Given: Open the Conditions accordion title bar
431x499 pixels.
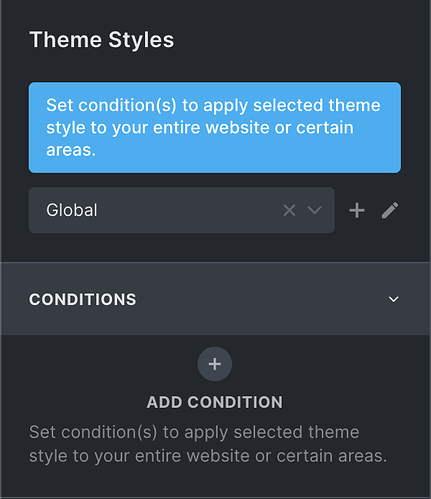Looking at the screenshot, I should 215,299.
